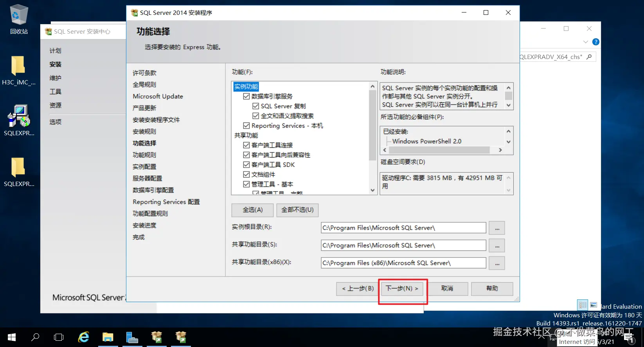Open File Explorer from the taskbar

click(108, 337)
